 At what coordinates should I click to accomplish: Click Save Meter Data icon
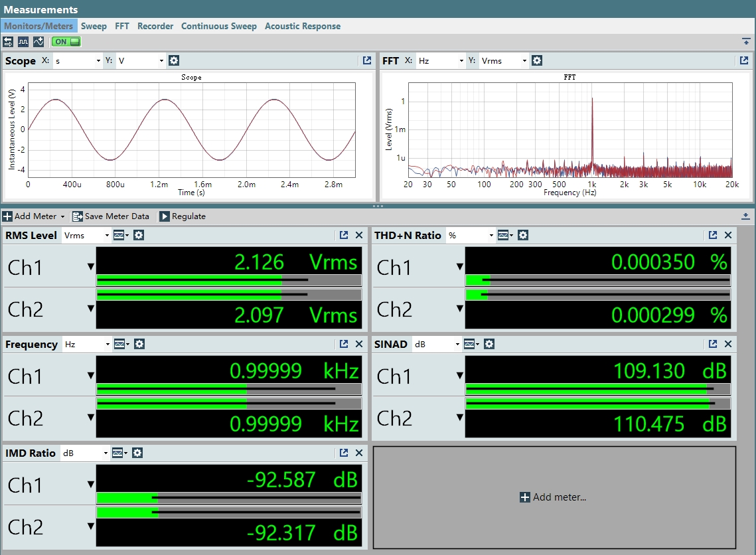pos(77,216)
